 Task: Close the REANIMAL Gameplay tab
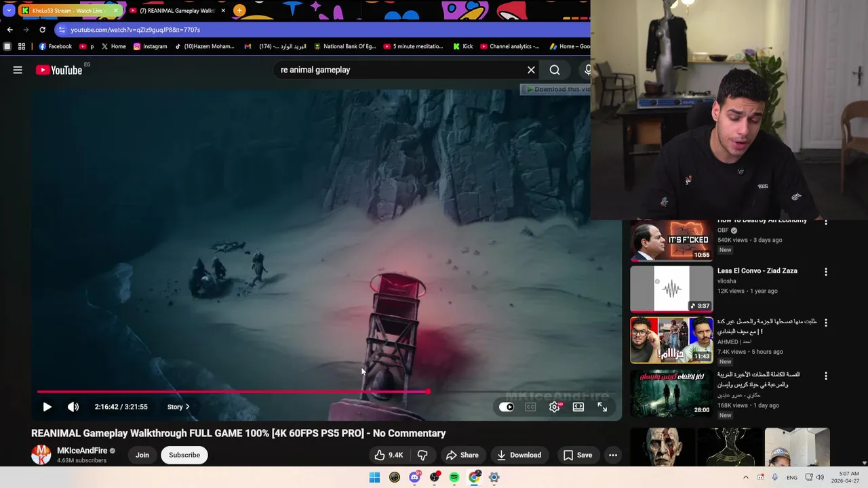pos(223,10)
